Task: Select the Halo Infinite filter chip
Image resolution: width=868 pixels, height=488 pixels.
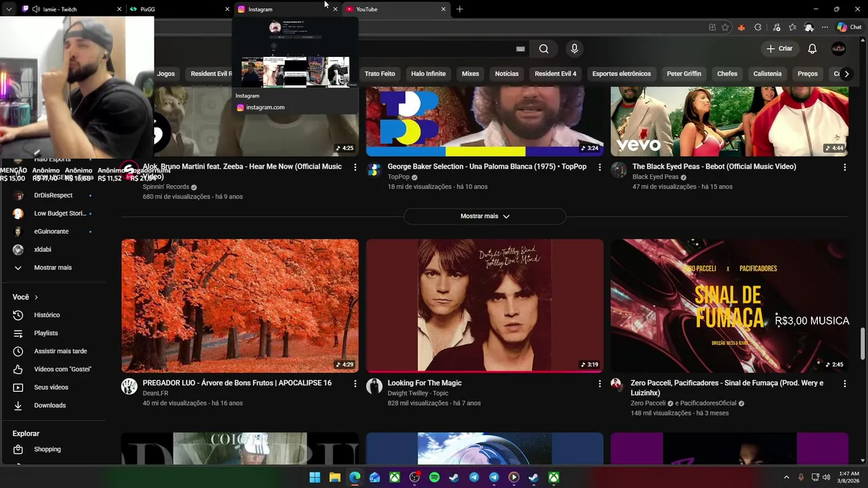Action: click(429, 74)
